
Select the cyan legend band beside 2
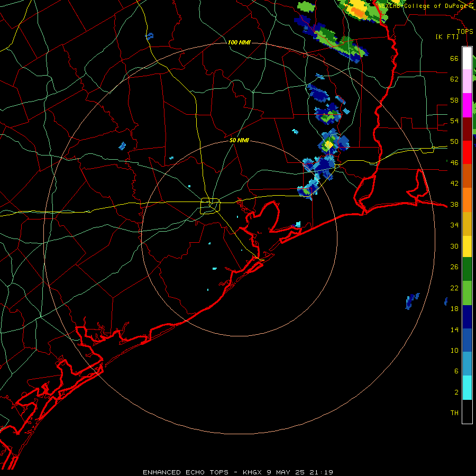coord(467,388)
